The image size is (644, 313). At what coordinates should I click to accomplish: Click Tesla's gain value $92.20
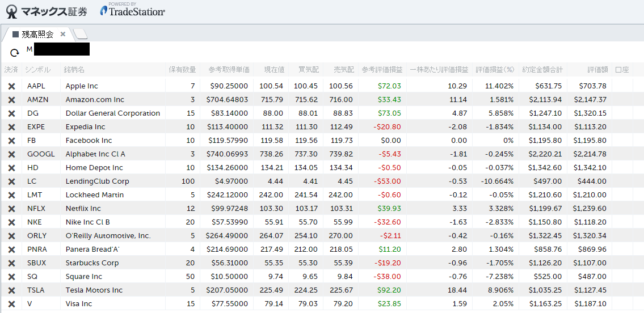tap(390, 290)
